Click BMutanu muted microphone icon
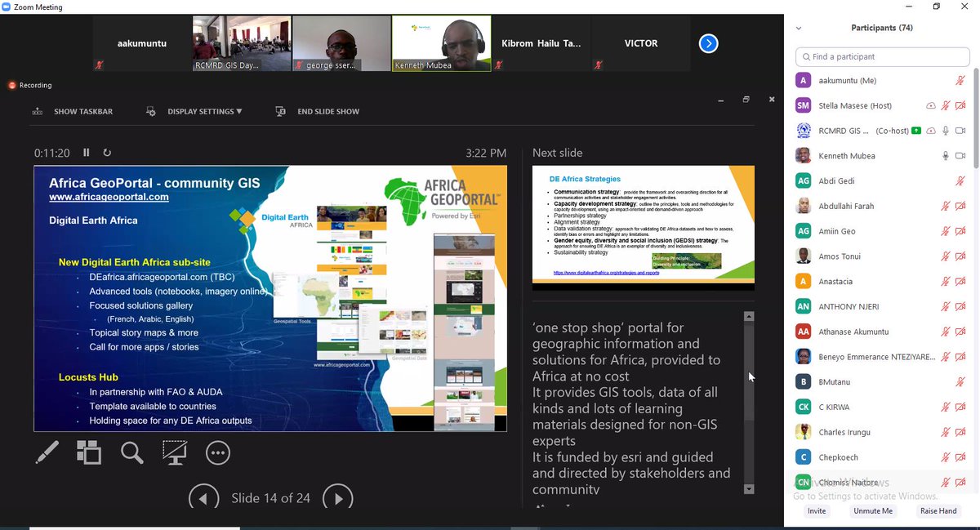The width and height of the screenshot is (980, 530). [961, 382]
